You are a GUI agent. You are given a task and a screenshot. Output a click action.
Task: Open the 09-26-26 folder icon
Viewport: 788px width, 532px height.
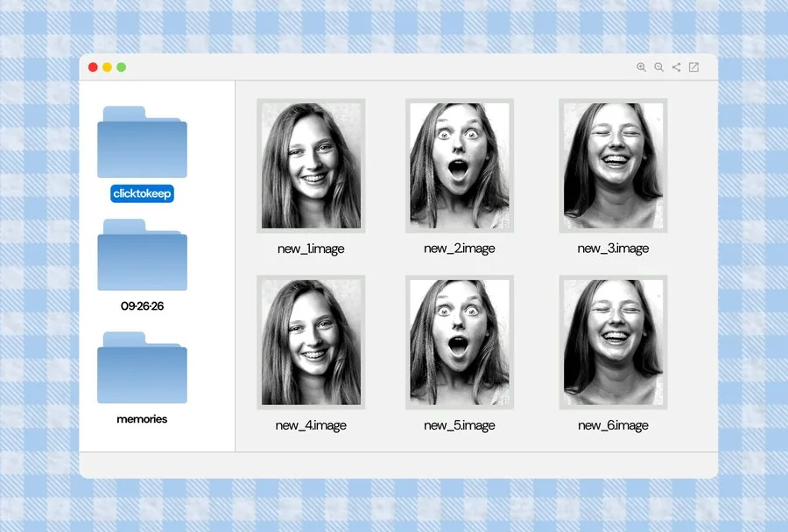[x=142, y=255]
